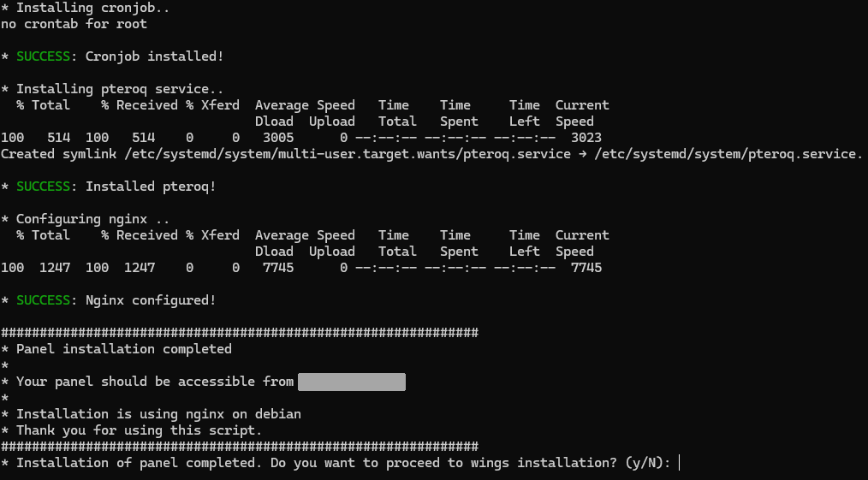Click the "Installation is using nginx on debian" line
The image size is (868, 480).
pyautogui.click(x=158, y=414)
